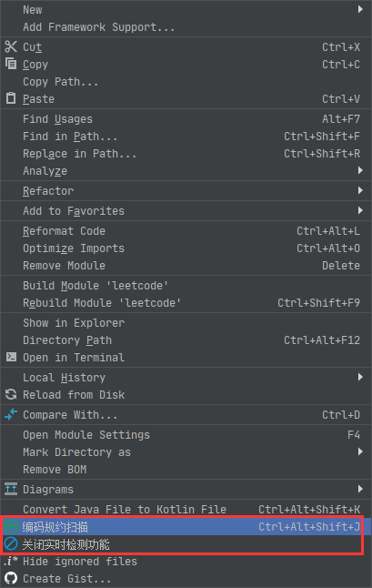Click the Compare With arrows icon
The image size is (372, 588).
pos(11,414)
